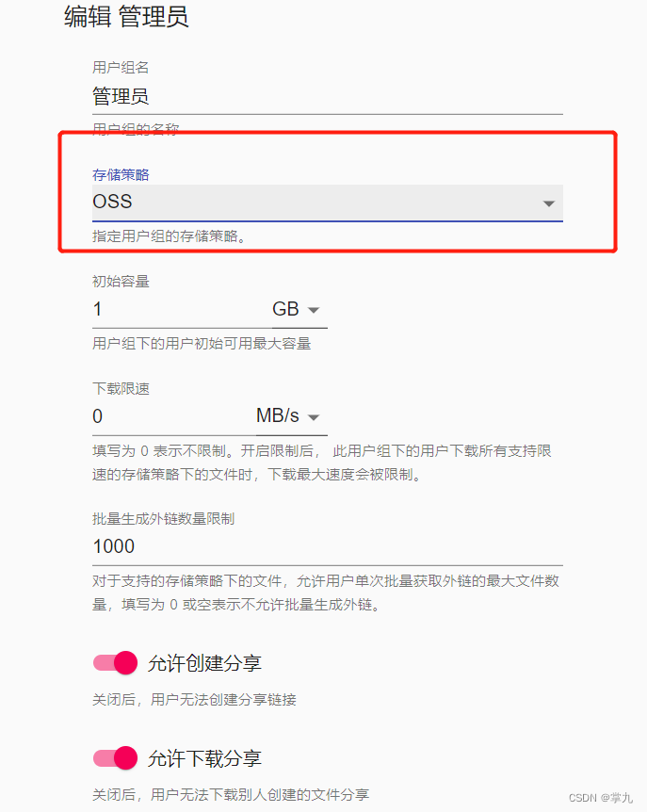Click the 编辑 管理员 page heading
Screen dimensions: 647x812
(126, 17)
